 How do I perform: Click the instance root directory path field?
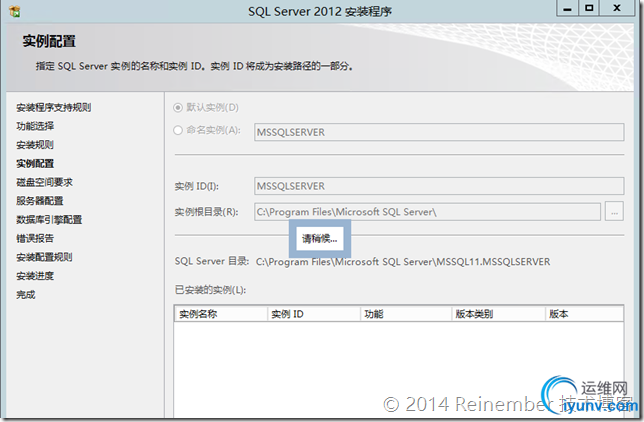(x=428, y=212)
